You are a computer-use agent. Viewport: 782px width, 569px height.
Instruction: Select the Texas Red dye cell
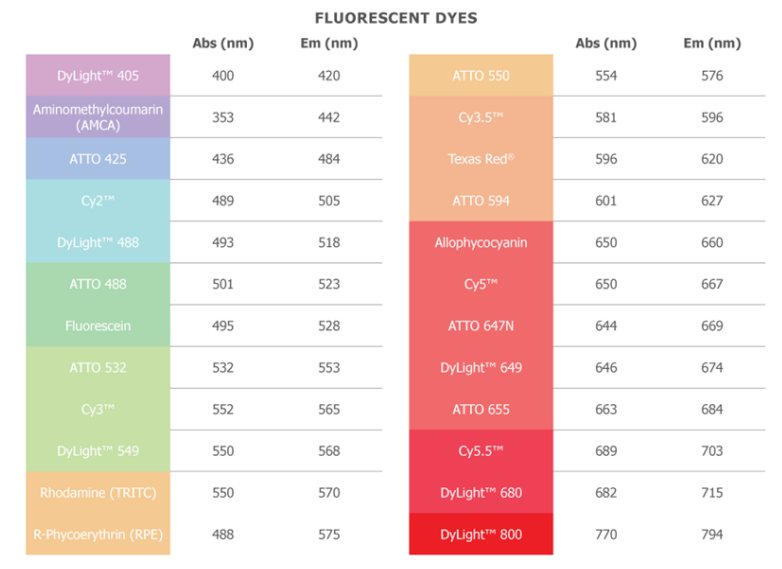[x=481, y=159]
